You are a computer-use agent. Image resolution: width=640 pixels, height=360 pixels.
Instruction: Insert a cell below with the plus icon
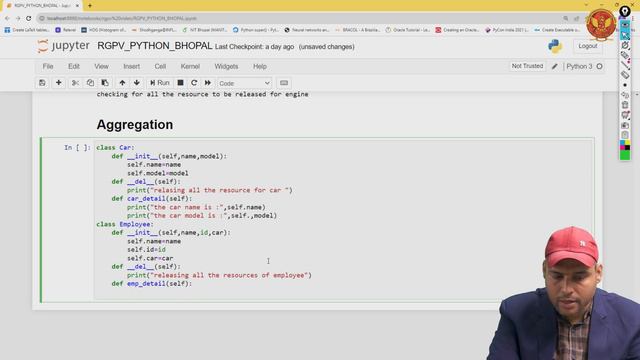[x=59, y=83]
